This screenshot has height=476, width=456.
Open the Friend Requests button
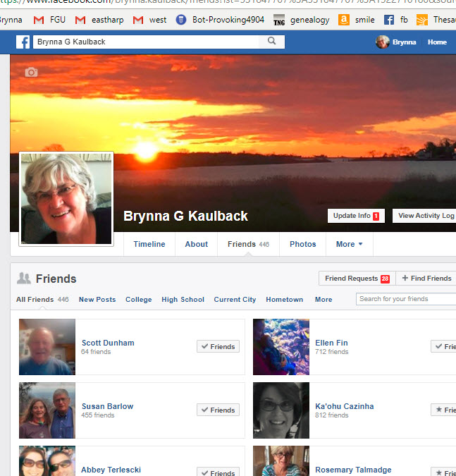pos(356,279)
